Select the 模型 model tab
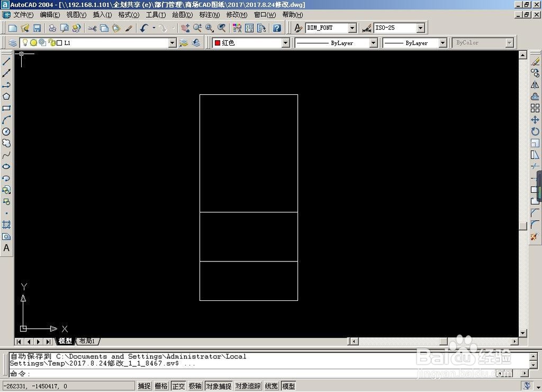The image size is (542, 392). click(66, 341)
